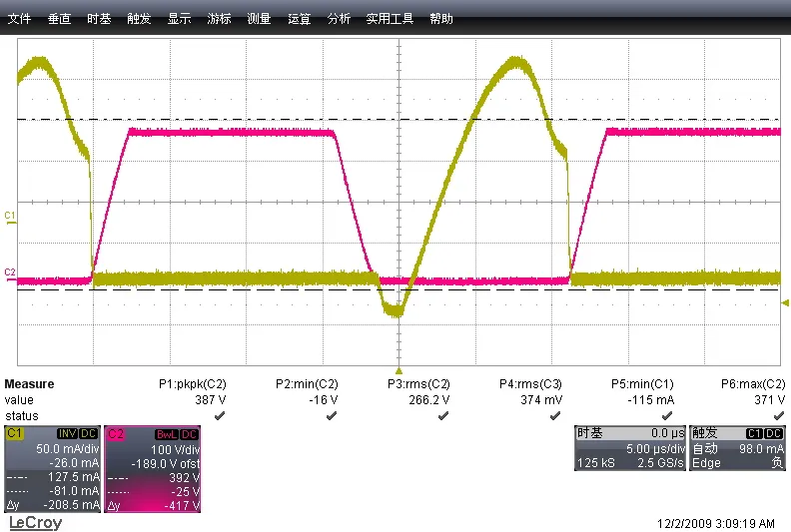Click the Measure label

29,383
